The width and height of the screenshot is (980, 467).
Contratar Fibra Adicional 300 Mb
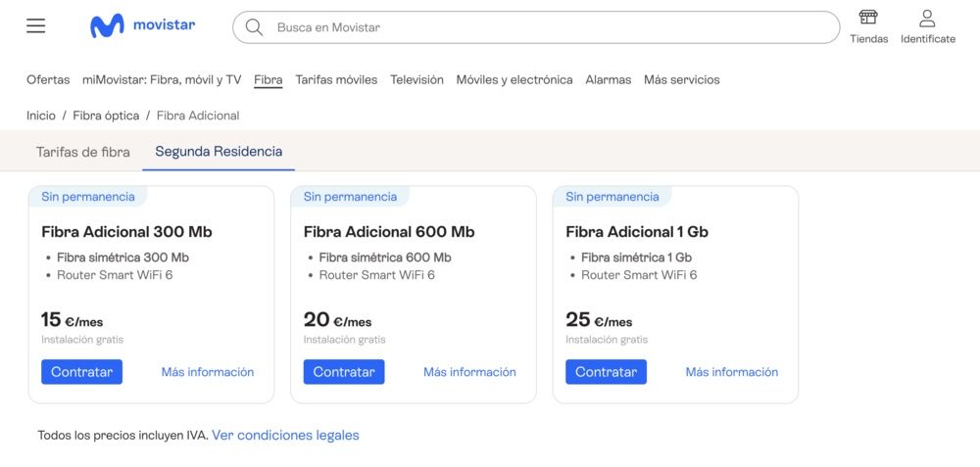click(82, 372)
